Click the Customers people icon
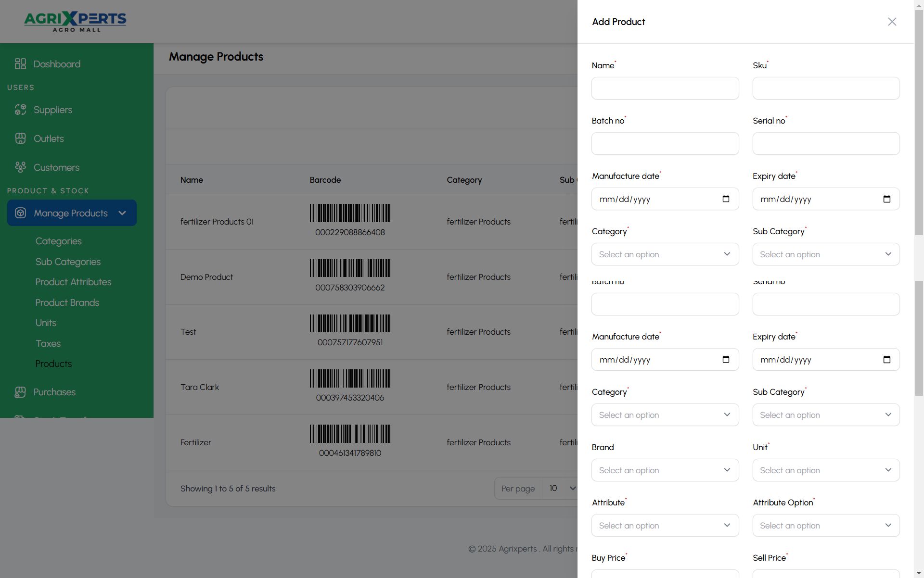This screenshot has height=578, width=924. point(20,167)
